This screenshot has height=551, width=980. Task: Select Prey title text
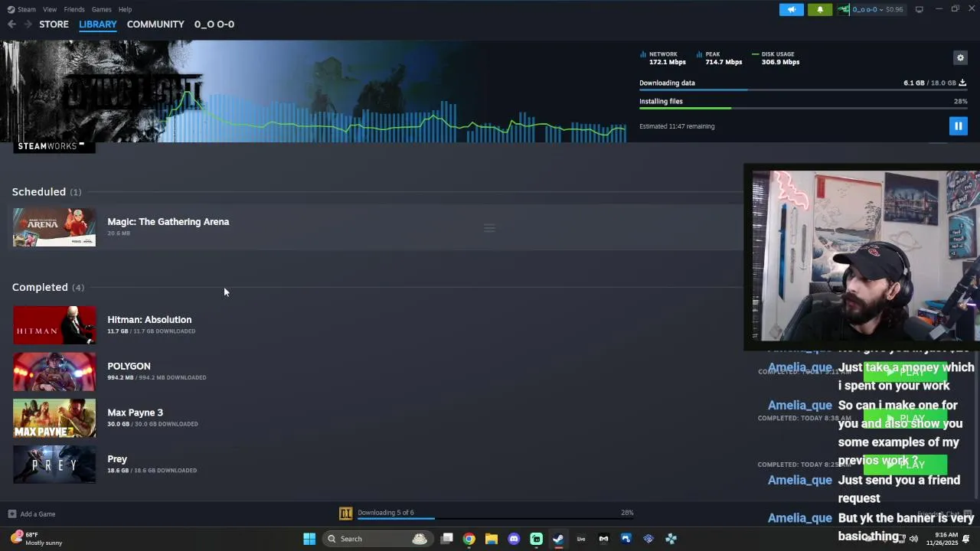pyautogui.click(x=117, y=459)
